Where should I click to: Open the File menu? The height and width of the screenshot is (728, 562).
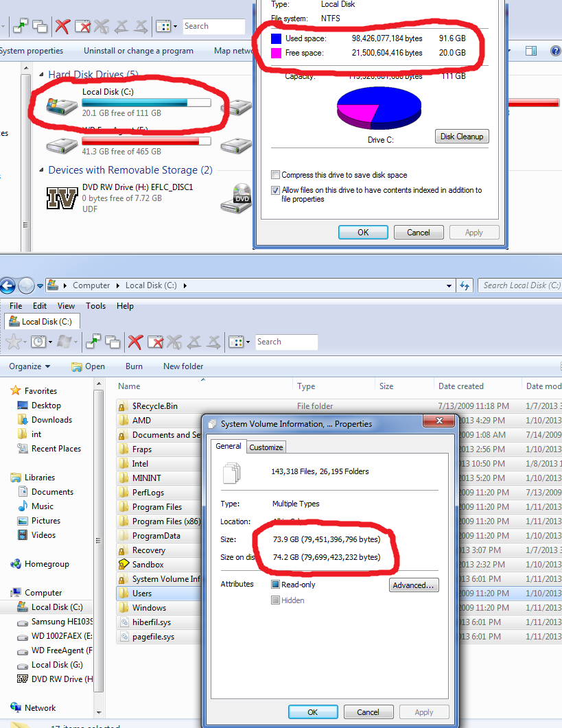[x=16, y=306]
